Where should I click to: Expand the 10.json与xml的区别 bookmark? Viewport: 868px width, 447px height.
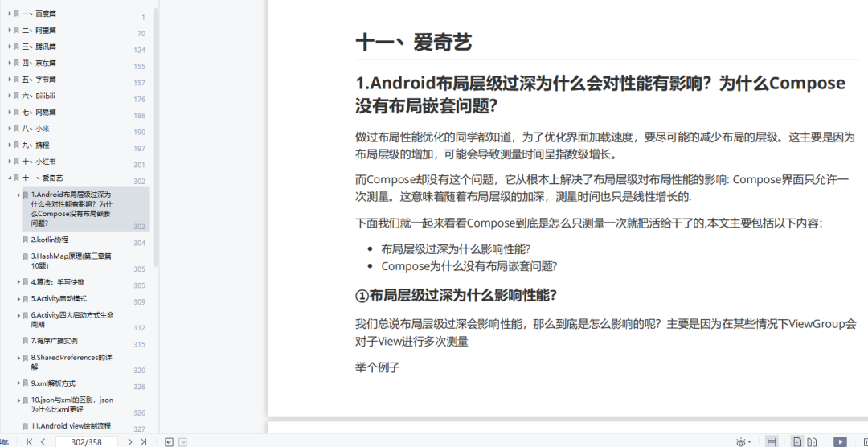pyautogui.click(x=18, y=400)
